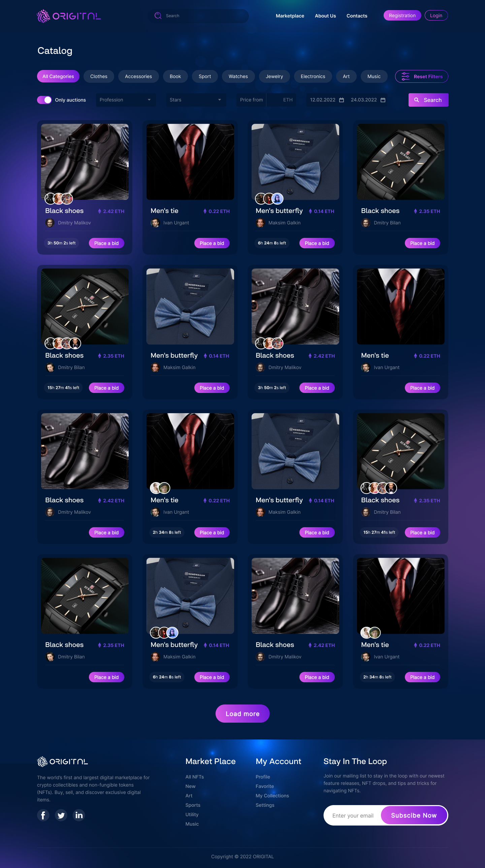Click the search magnifier icon in header

pos(158,15)
